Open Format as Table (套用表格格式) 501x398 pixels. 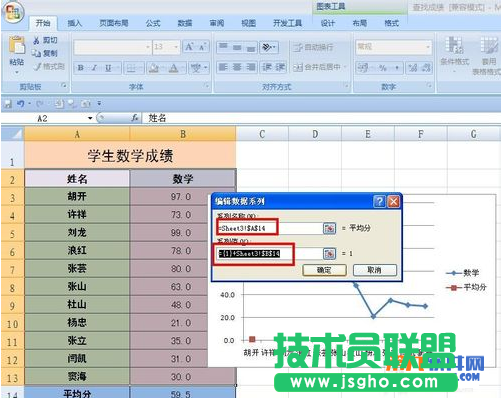(488, 55)
